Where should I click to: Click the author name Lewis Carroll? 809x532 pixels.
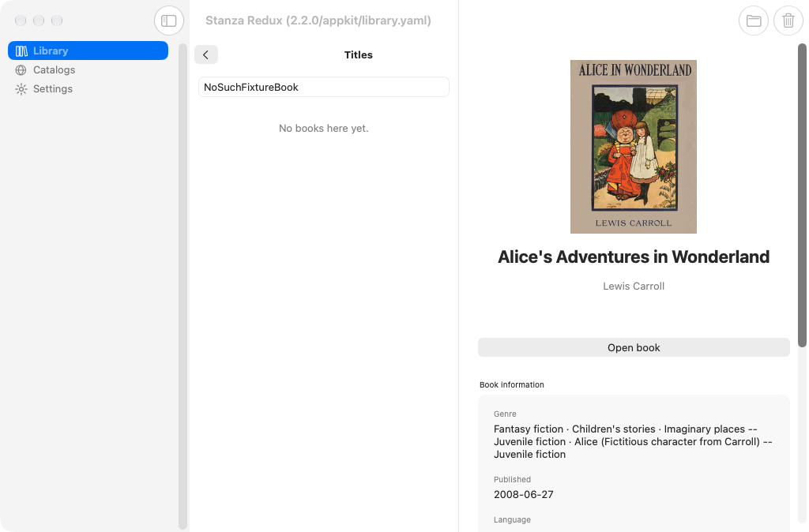[x=633, y=286]
